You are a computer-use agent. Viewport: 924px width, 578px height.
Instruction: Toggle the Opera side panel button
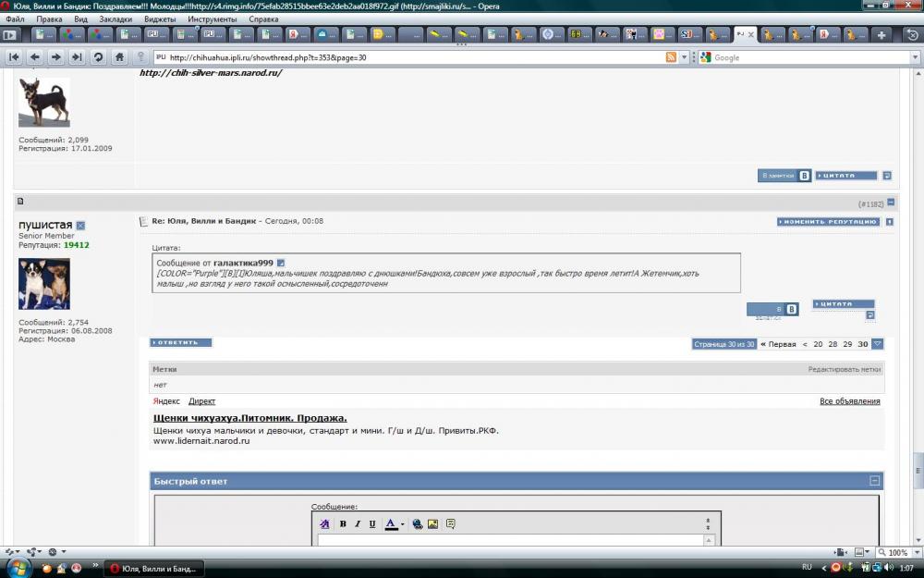[10, 35]
